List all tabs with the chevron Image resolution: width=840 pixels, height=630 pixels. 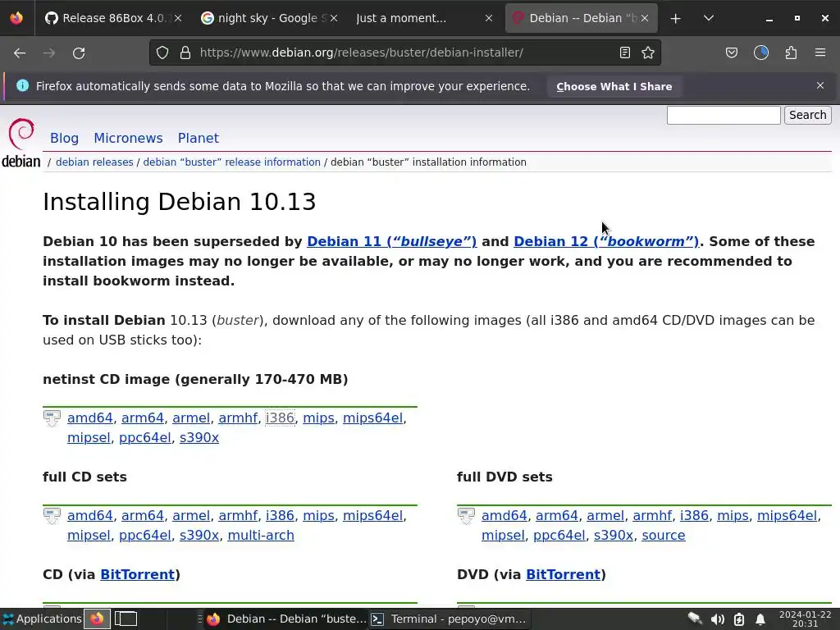point(708,18)
